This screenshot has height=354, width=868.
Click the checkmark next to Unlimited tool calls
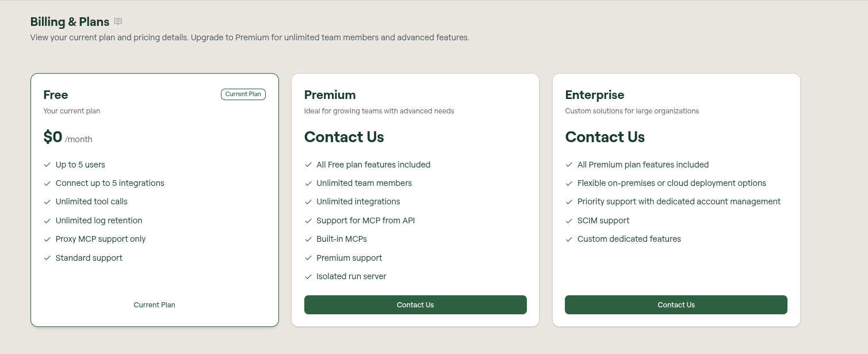tap(48, 201)
